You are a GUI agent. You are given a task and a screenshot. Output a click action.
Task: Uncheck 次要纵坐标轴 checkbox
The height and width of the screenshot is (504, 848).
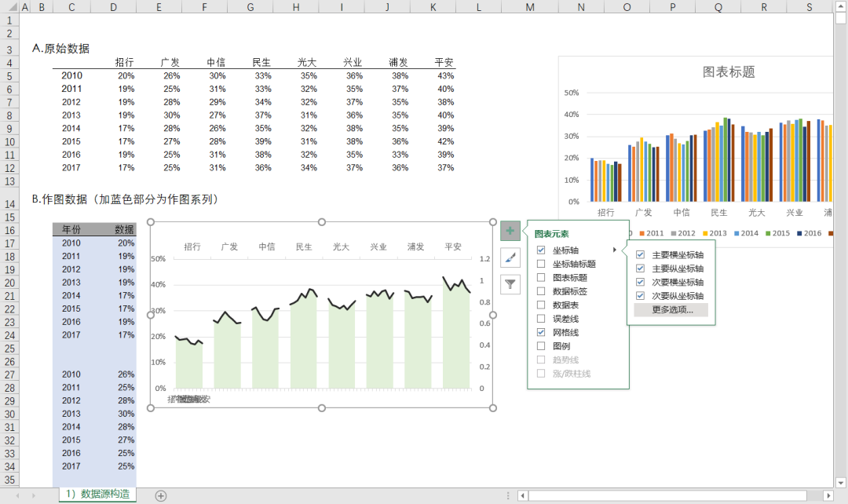coord(641,296)
